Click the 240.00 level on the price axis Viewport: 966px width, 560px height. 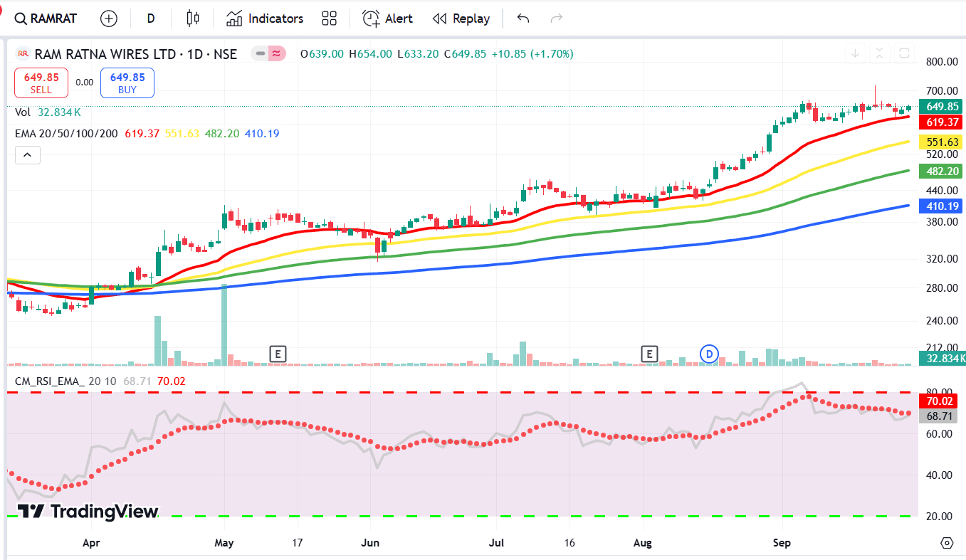pos(943,321)
